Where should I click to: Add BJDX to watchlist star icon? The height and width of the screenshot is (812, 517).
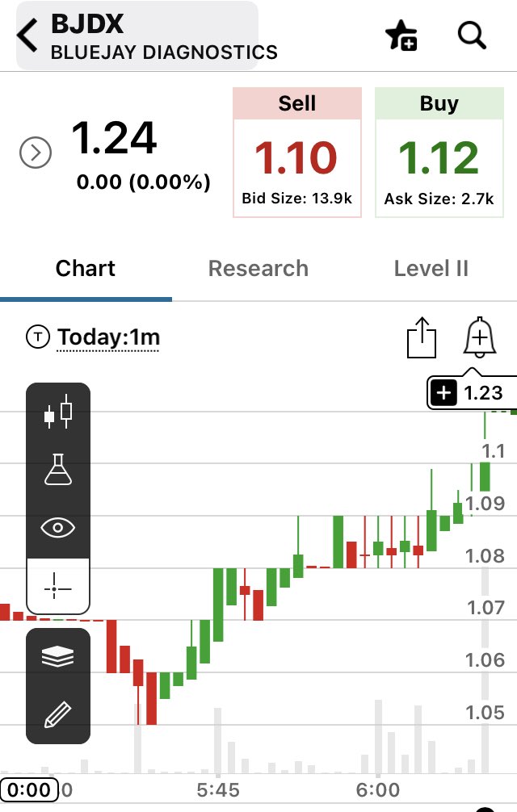point(401,36)
